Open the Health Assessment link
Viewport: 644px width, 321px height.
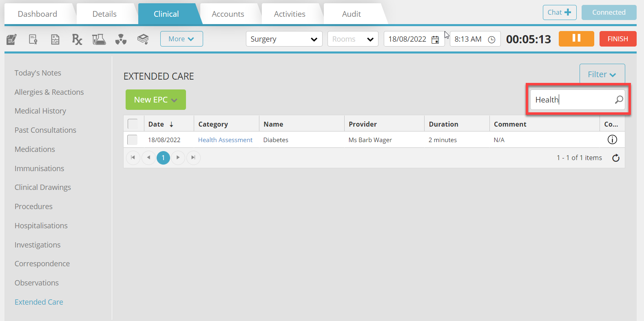coord(225,140)
